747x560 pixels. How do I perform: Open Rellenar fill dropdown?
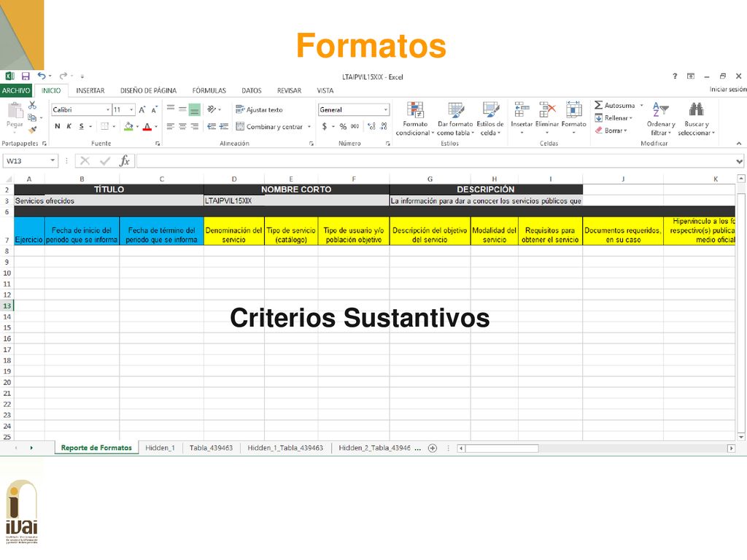point(614,118)
